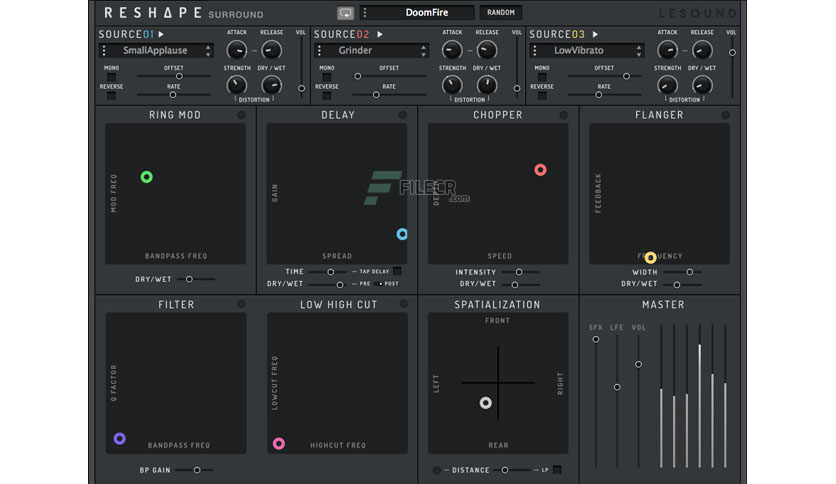Switch delay routing Pre/Post selector
Screen dimensions: 836x484
pyautogui.click(x=377, y=284)
